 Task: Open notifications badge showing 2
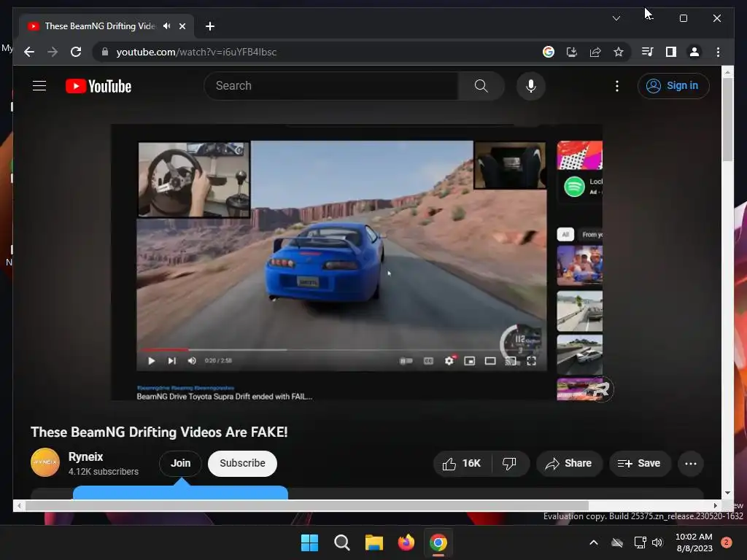tap(726, 542)
